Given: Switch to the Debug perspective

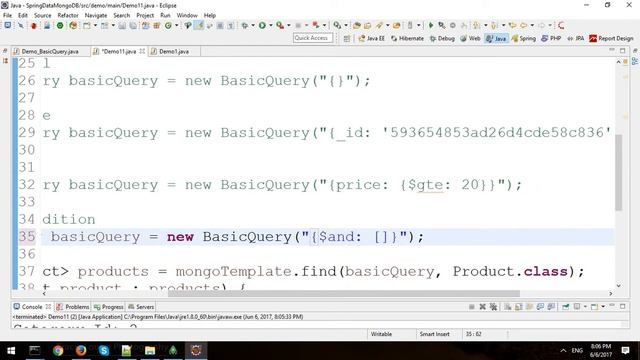Looking at the screenshot, I should pyautogui.click(x=442, y=38).
